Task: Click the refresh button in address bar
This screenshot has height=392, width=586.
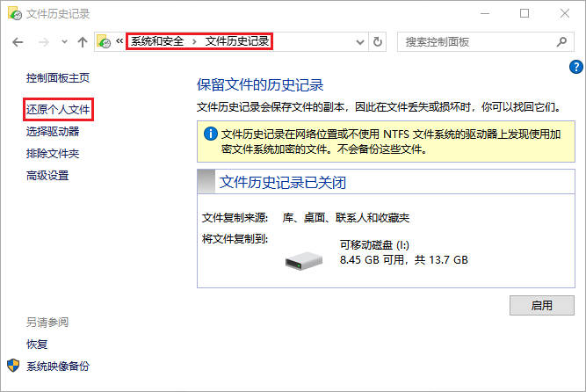Action: click(x=378, y=42)
